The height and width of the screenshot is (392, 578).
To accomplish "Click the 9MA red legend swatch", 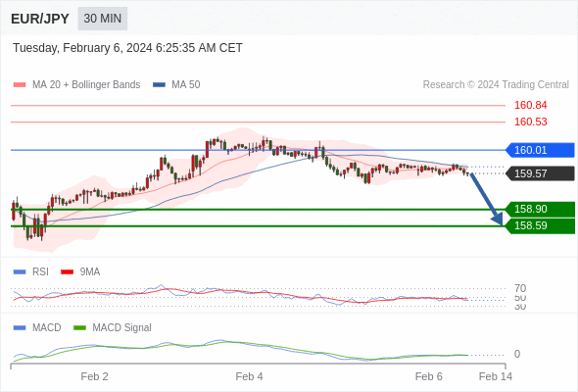I will (x=67, y=272).
